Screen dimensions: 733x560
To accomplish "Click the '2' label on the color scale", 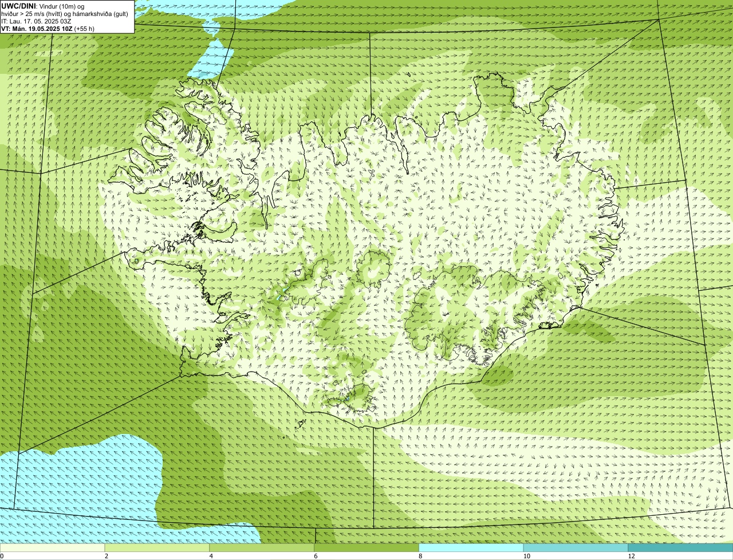I will pyautogui.click(x=107, y=556).
